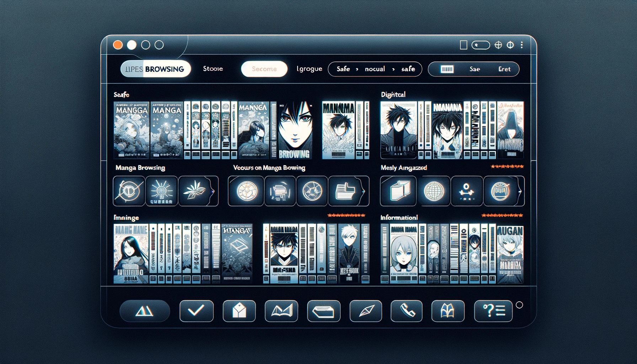Select the leaf burst icon under Manga Browsing

coord(194,191)
